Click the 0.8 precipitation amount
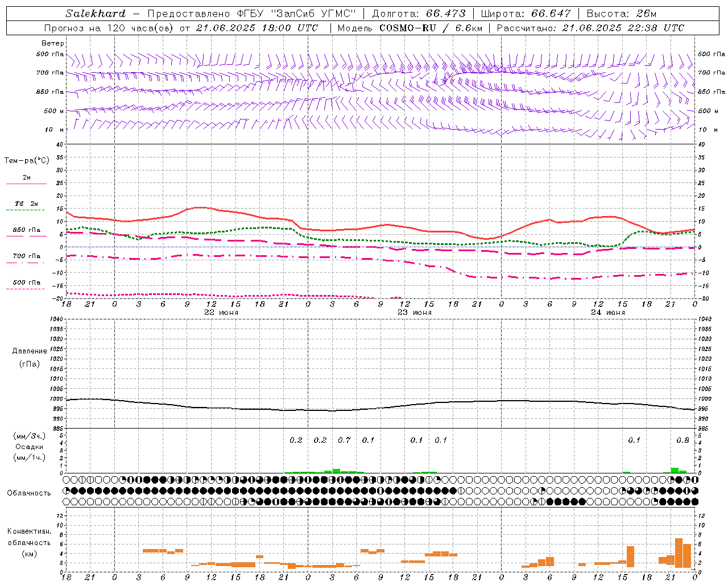 click(x=682, y=440)
